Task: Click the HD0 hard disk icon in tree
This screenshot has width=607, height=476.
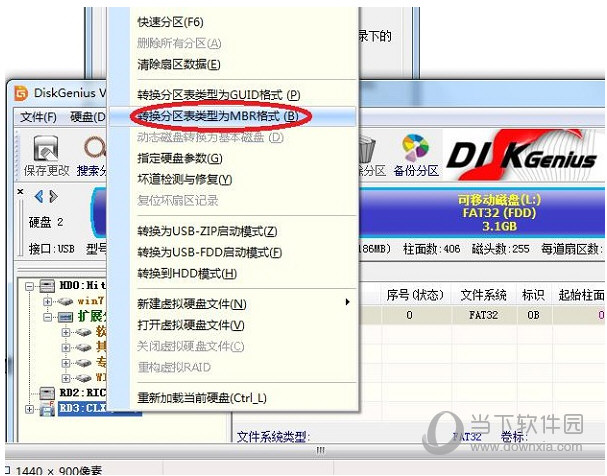Action: click(47, 286)
